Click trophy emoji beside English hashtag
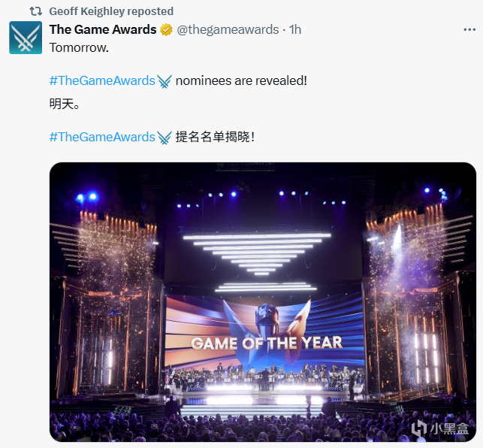 165,80
